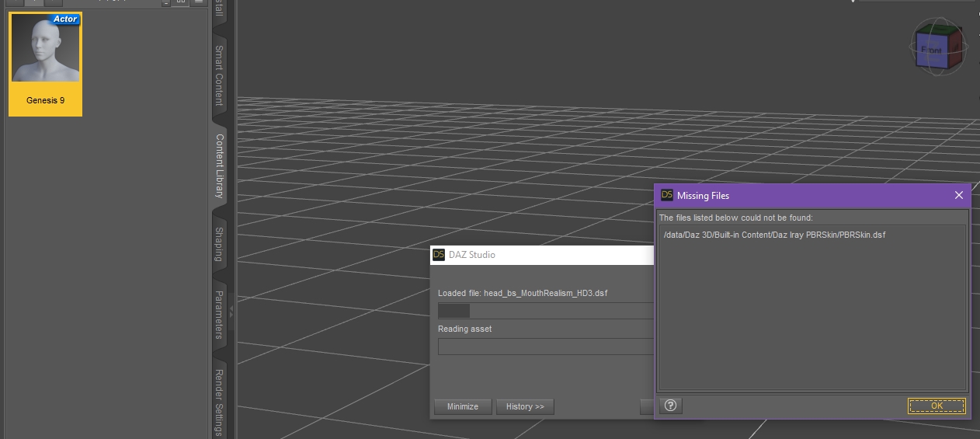Click Minimize in the DAZ Studio progress dialog
980x439 pixels.
click(x=463, y=406)
